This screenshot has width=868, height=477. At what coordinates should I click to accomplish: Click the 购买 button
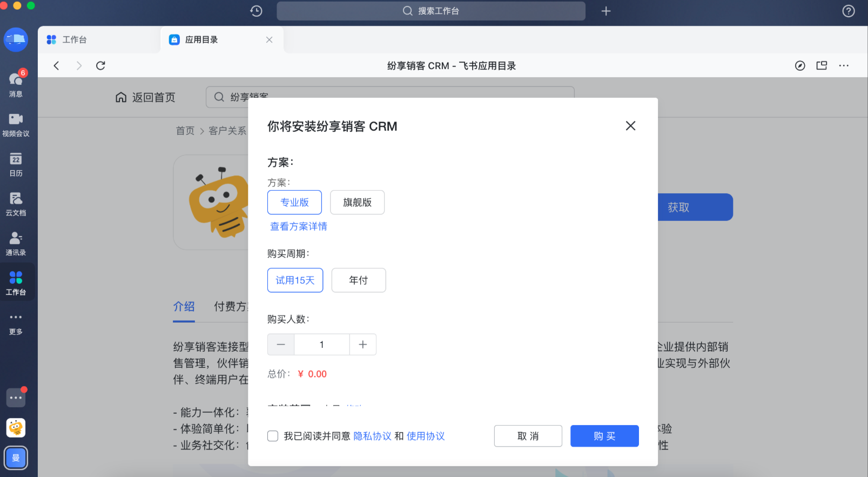coord(604,436)
